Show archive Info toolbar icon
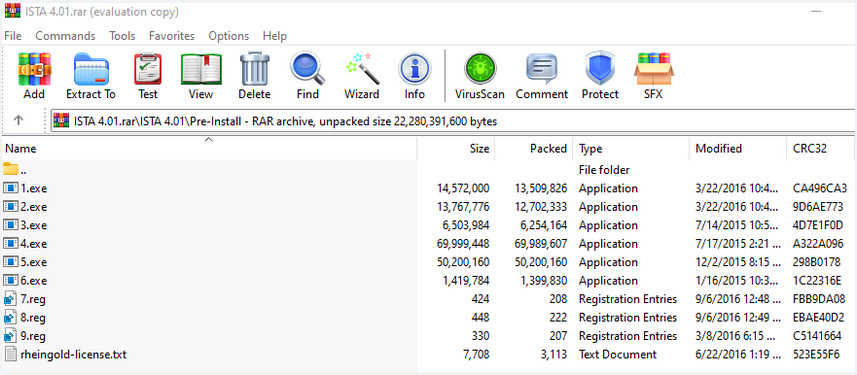Screen dimensions: 857x375 [415, 69]
